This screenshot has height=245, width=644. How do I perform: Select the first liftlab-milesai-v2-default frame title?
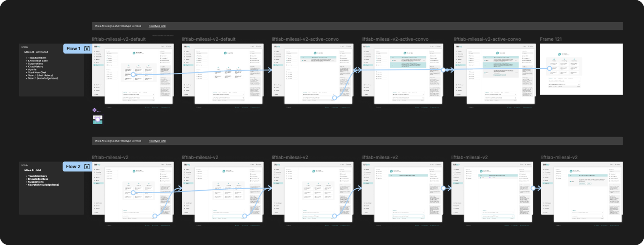click(x=119, y=39)
